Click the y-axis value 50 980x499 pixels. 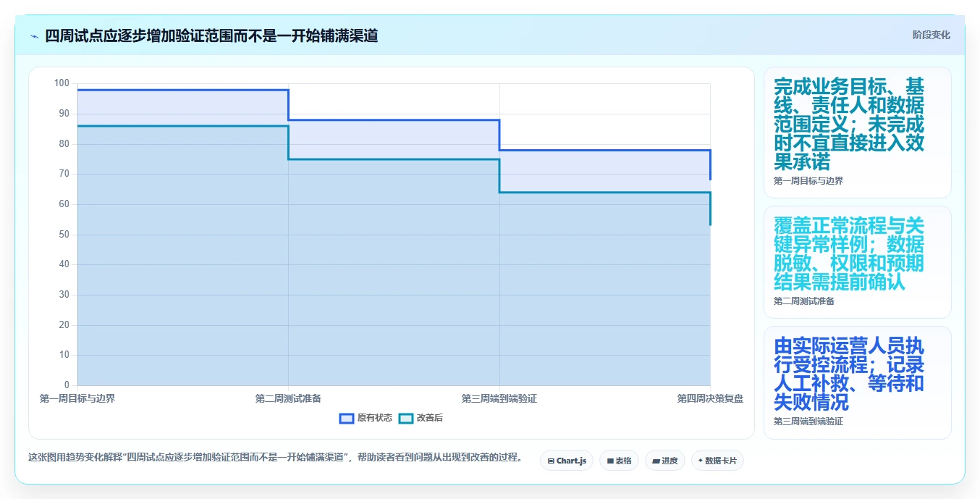pos(64,235)
